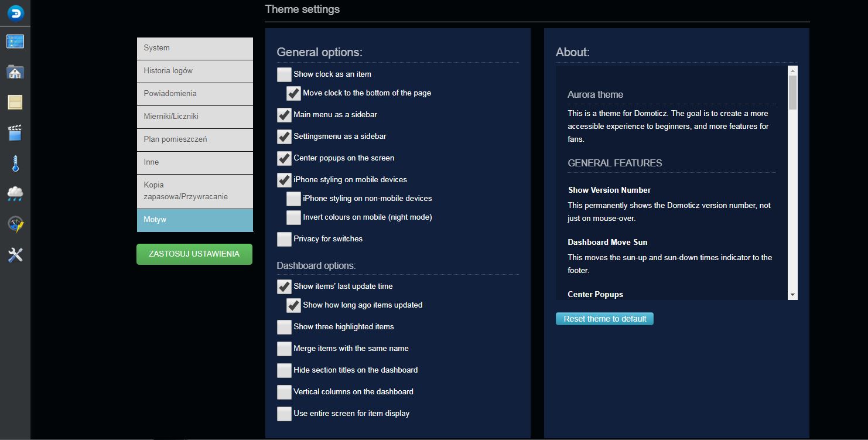This screenshot has width=868, height=440.
Task: Click the Center Popups heading in About
Action: click(x=595, y=294)
